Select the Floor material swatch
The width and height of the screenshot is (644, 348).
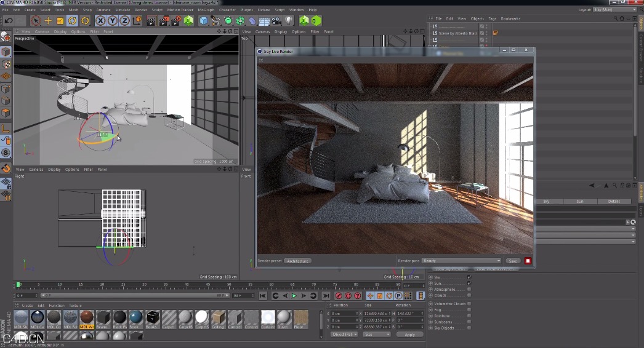pyautogui.click(x=300, y=319)
